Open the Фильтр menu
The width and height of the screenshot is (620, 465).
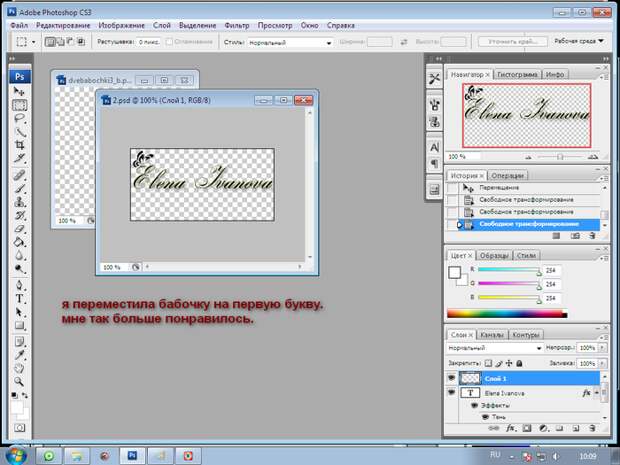click(236, 25)
